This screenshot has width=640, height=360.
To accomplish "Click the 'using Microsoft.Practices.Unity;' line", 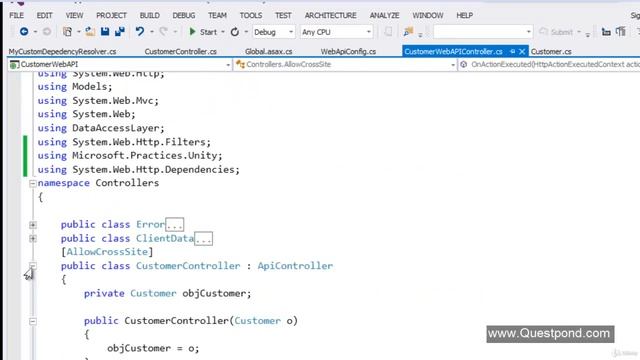I will tap(130, 156).
